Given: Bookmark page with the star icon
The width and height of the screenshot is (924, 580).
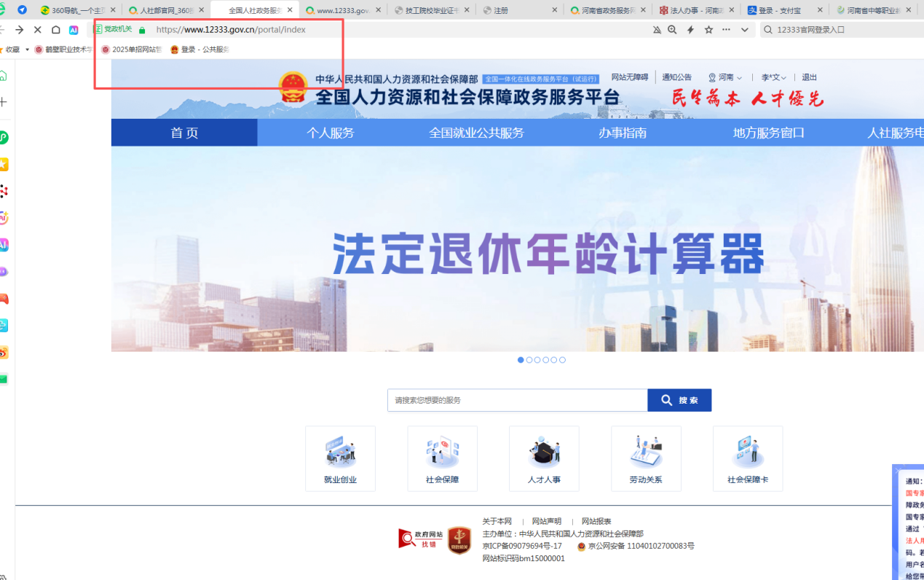Looking at the screenshot, I should click(708, 30).
